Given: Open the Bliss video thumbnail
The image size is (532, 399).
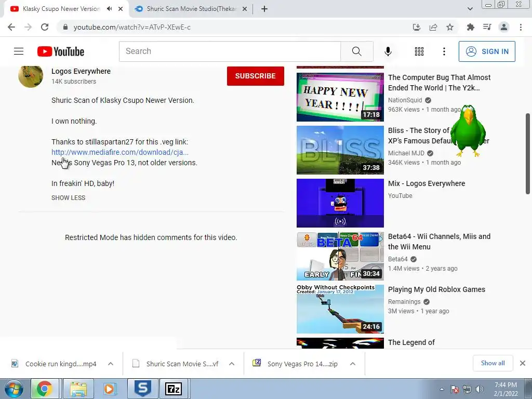Looking at the screenshot, I should click(x=340, y=150).
